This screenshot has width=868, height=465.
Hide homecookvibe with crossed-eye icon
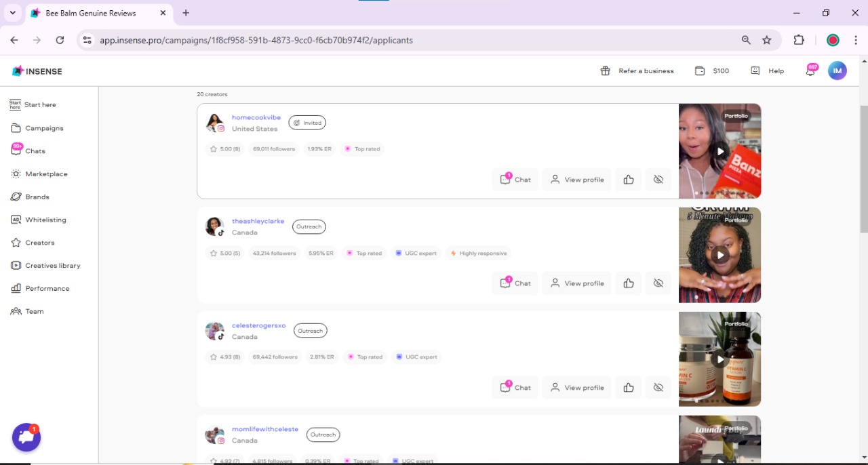click(658, 180)
